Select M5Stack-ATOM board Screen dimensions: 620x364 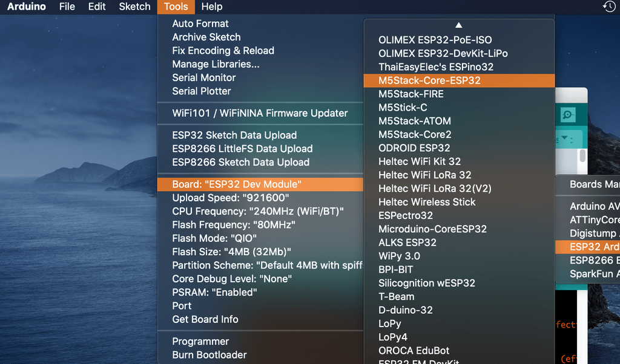[459, 121]
